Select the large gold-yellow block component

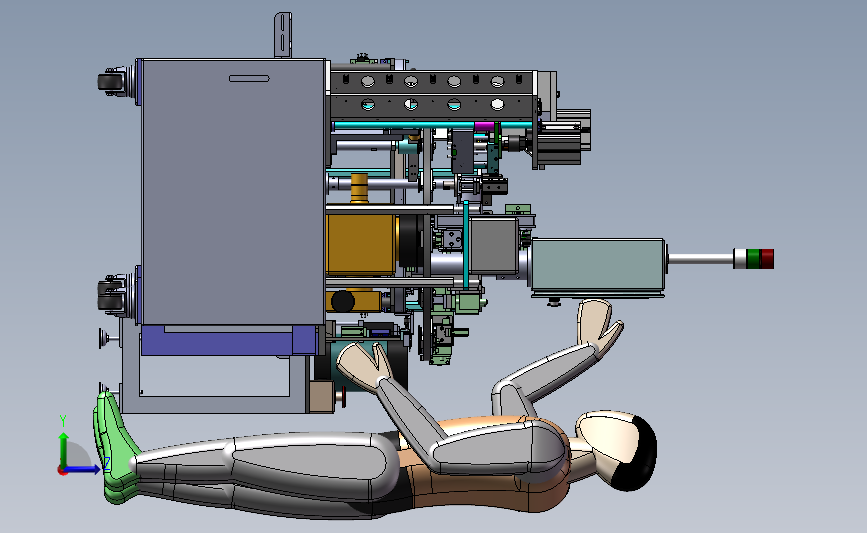(x=361, y=245)
